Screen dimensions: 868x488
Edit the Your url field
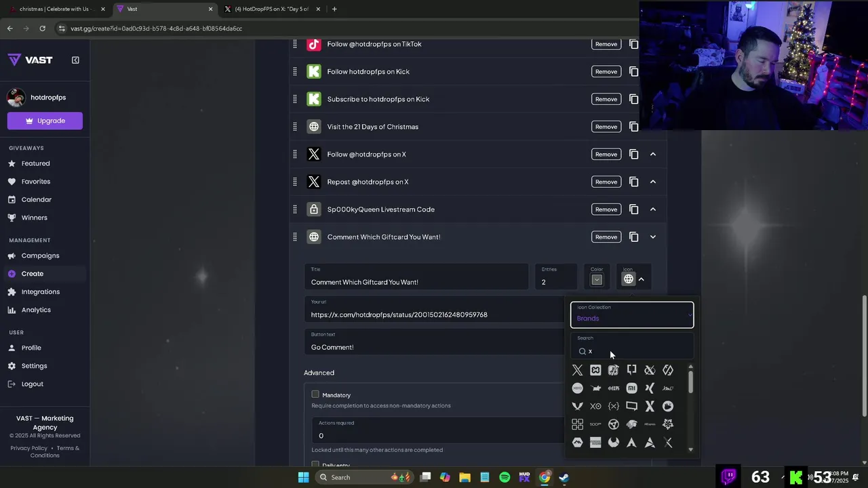click(433, 310)
